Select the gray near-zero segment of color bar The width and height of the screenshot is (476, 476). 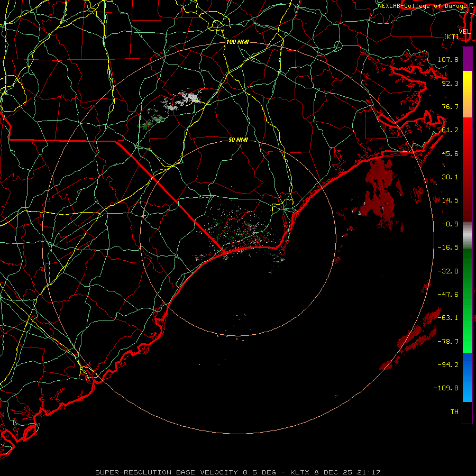pos(467,235)
